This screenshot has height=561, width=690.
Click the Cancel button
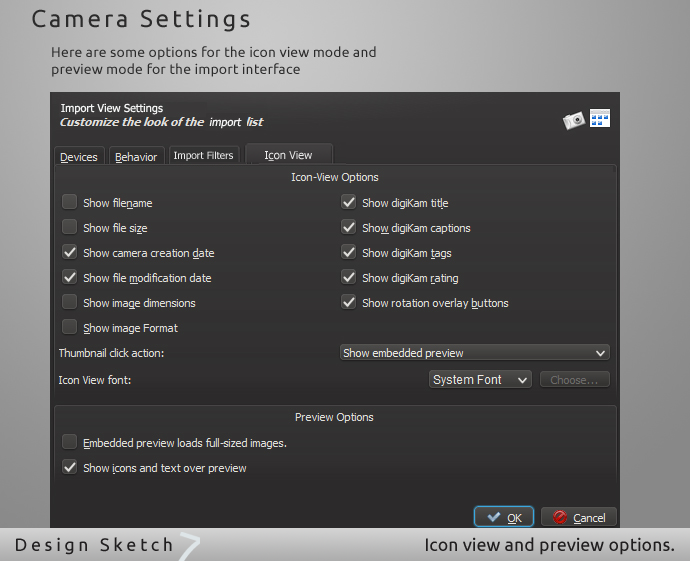[579, 517]
